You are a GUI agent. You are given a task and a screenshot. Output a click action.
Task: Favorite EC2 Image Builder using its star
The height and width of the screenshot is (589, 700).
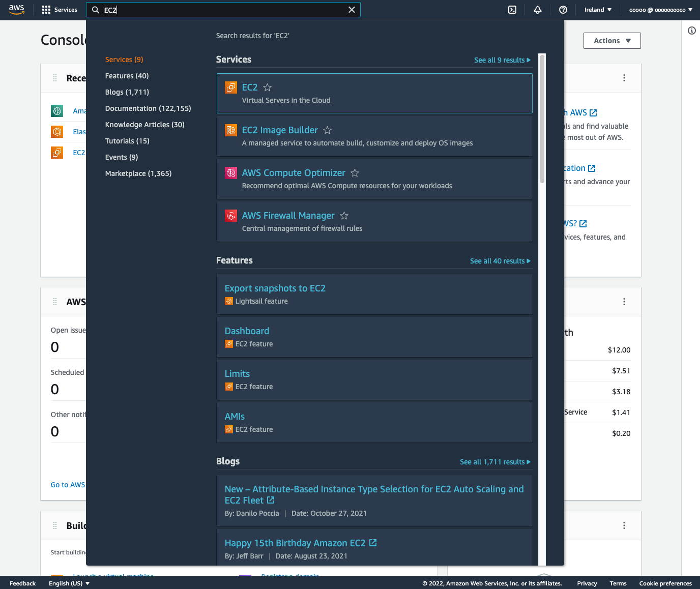[327, 130]
